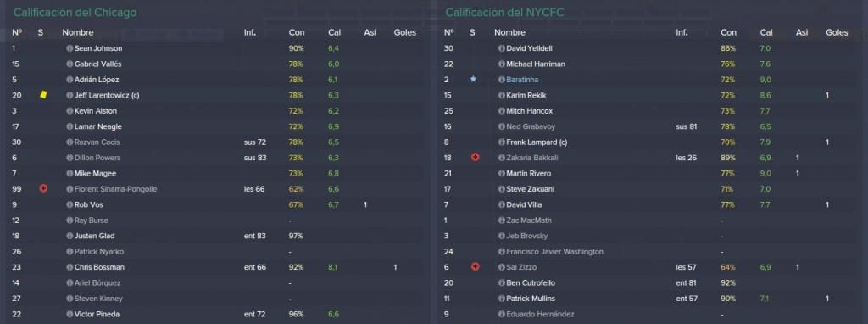Open Baratinha's highlighted player link

point(522,80)
